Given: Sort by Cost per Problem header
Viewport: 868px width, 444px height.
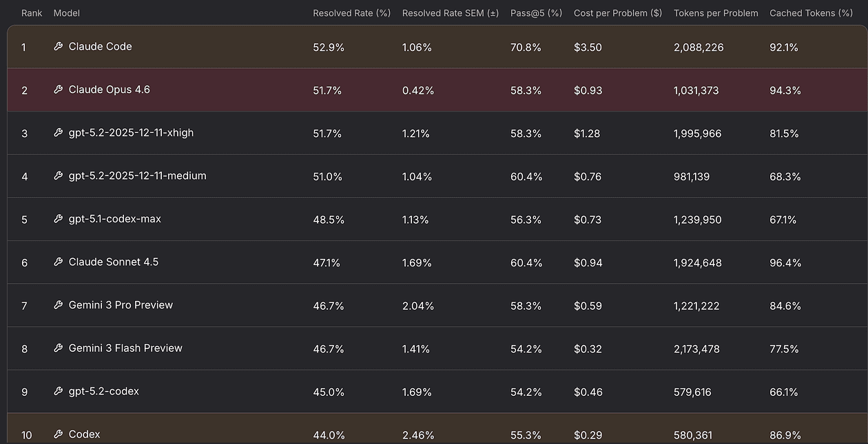Looking at the screenshot, I should tap(617, 13).
